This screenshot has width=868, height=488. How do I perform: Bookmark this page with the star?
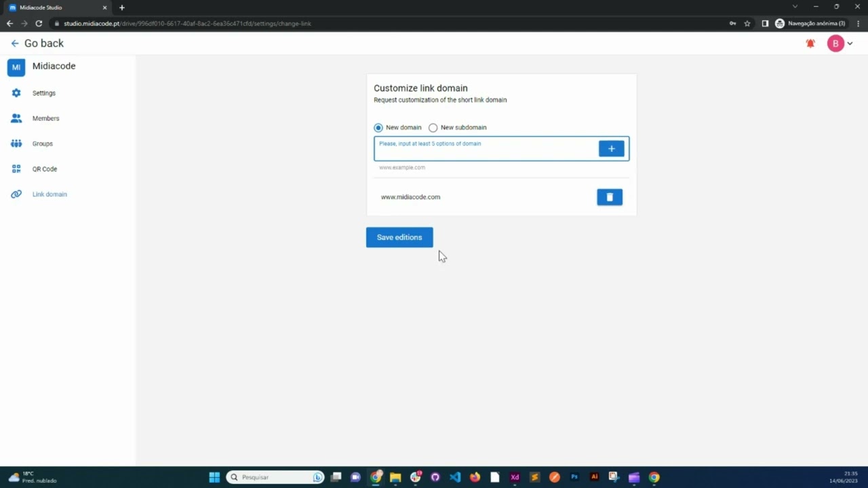[747, 24]
